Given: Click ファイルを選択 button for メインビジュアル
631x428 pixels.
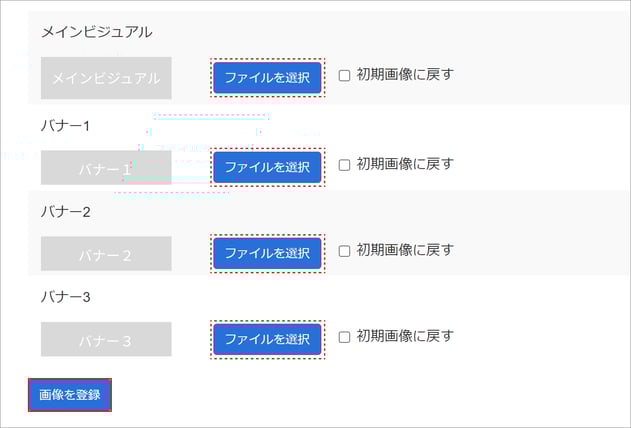Looking at the screenshot, I should click(267, 78).
